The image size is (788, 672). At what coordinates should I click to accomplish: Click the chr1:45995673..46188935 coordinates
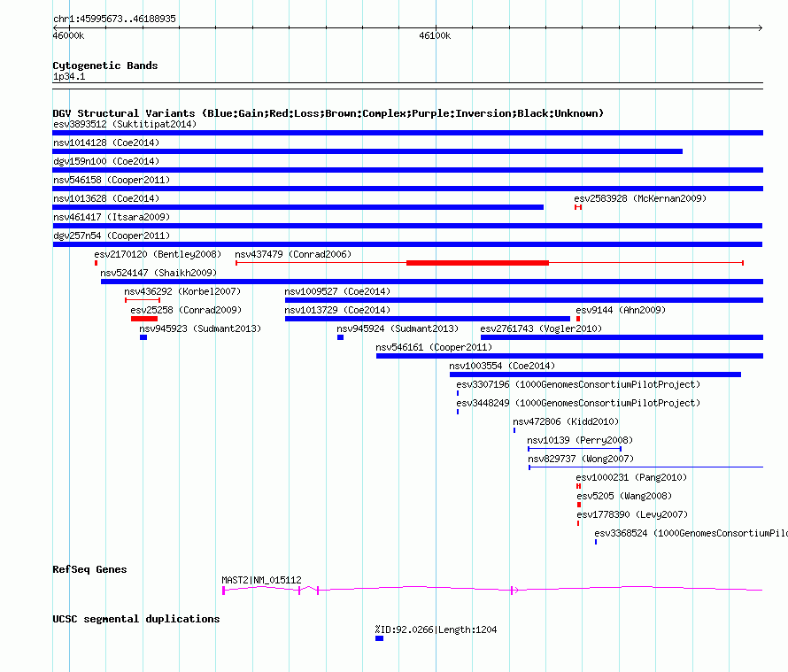(x=114, y=19)
